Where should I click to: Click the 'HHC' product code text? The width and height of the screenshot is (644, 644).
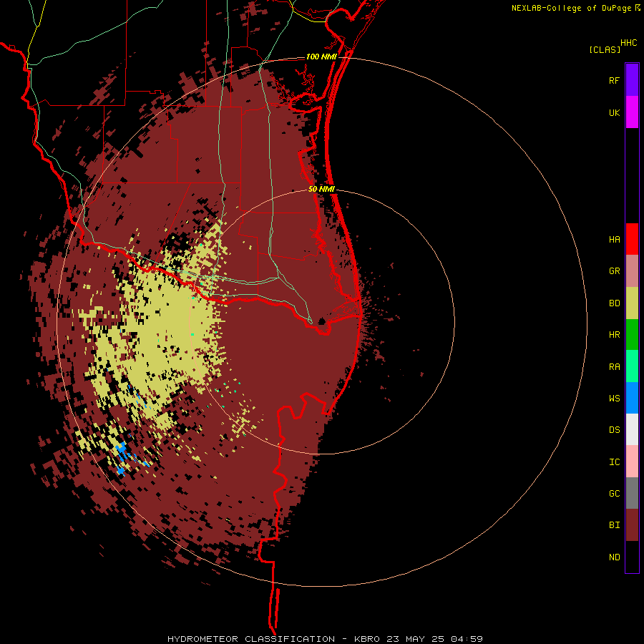tap(628, 43)
